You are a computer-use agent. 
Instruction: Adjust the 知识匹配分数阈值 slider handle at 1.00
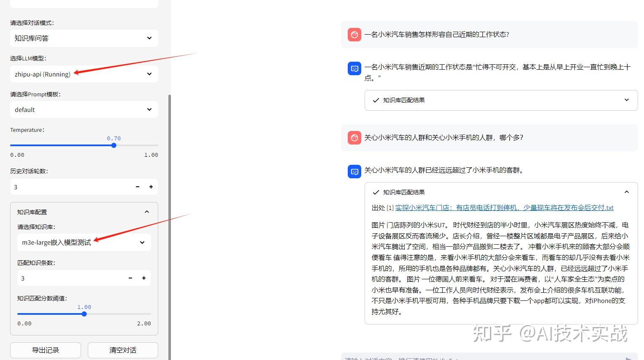click(84, 314)
